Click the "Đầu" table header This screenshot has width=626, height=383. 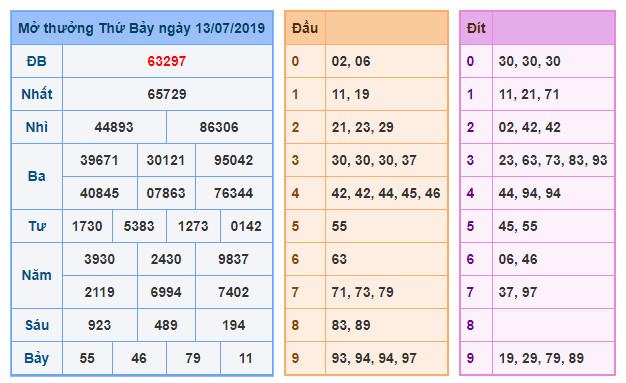pyautogui.click(x=305, y=28)
